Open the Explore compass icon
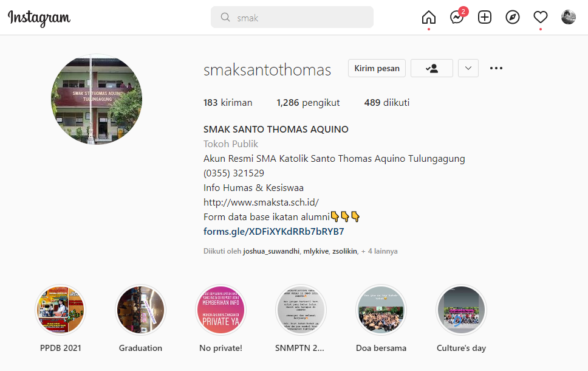588x371 pixels. point(513,17)
